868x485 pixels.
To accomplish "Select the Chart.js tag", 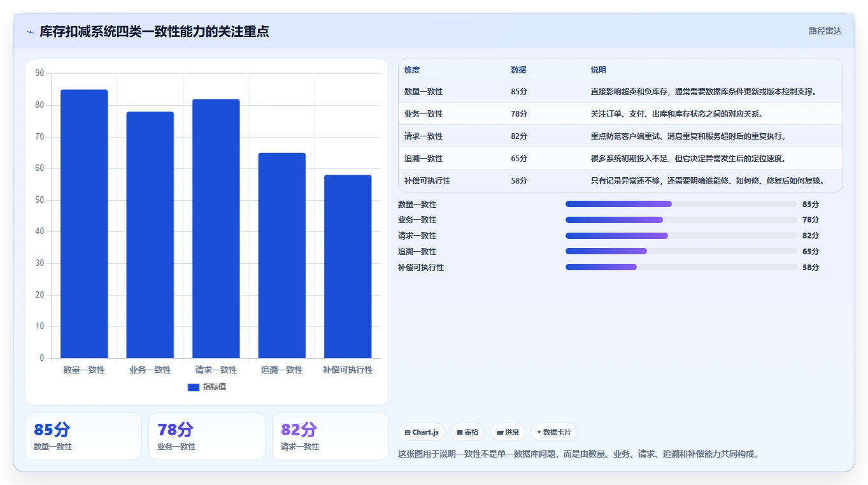I will coord(422,432).
